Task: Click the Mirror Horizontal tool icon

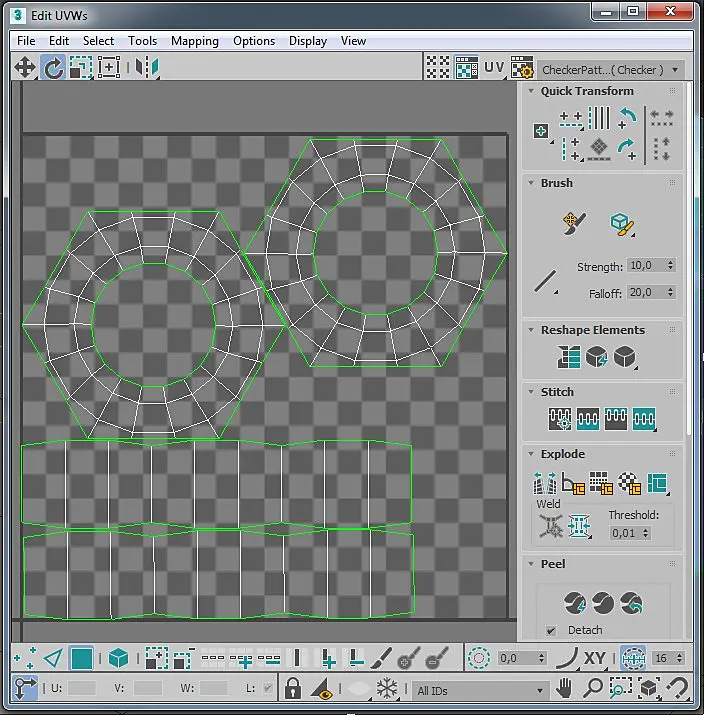Action: 147,67
